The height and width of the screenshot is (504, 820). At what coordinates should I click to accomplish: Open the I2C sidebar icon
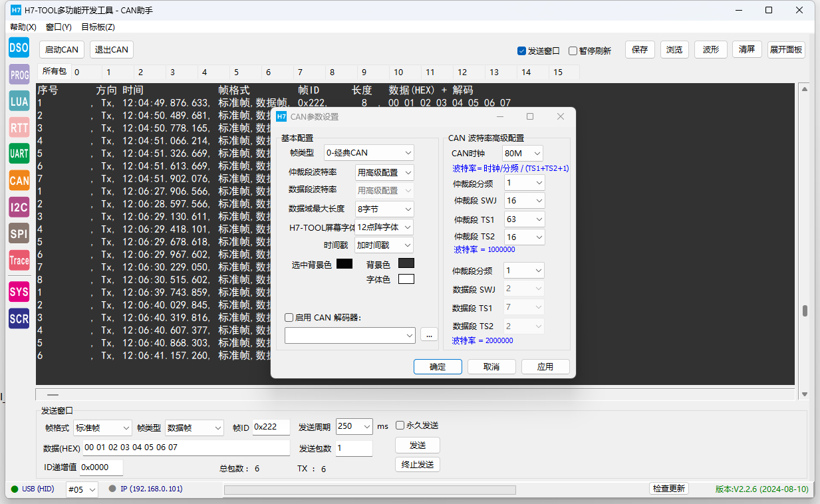point(19,207)
